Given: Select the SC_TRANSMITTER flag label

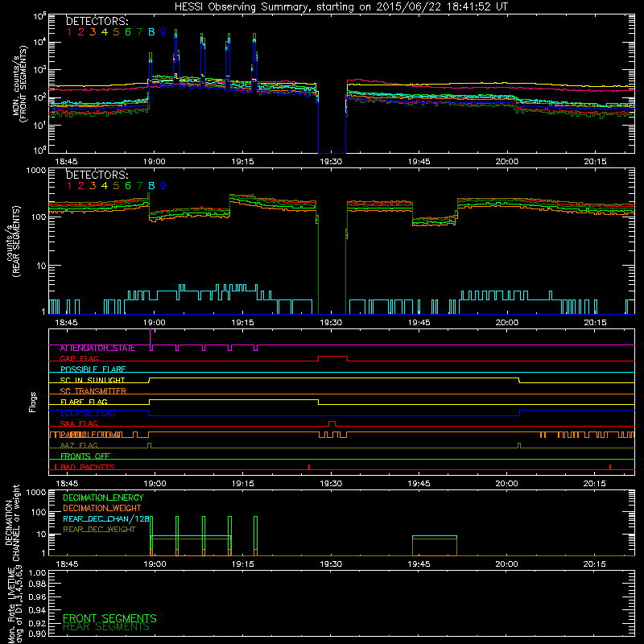Looking at the screenshot, I should coord(93,391).
